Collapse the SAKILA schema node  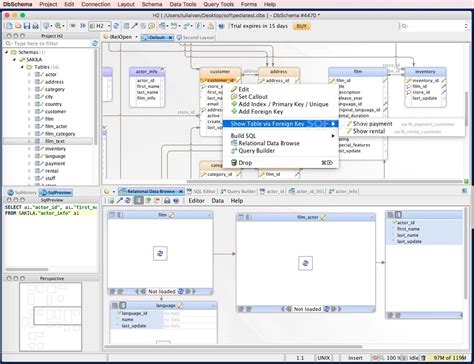pos(14,59)
